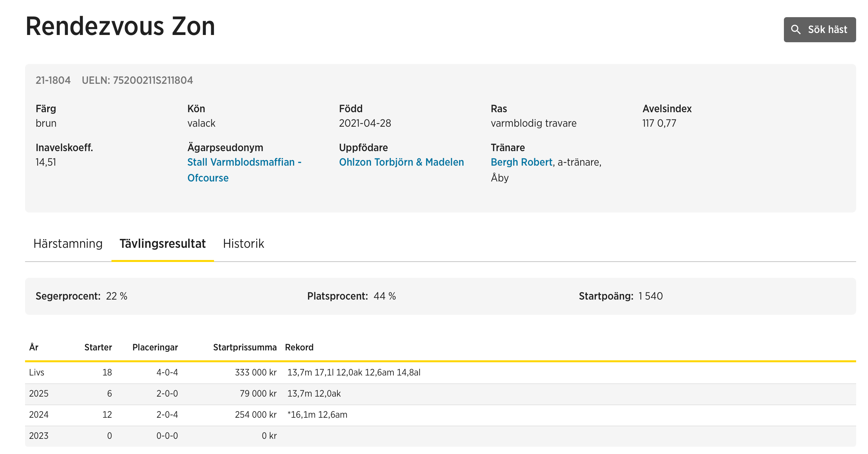
Task: Select the Tävlingsresultat tab
Action: [162, 243]
